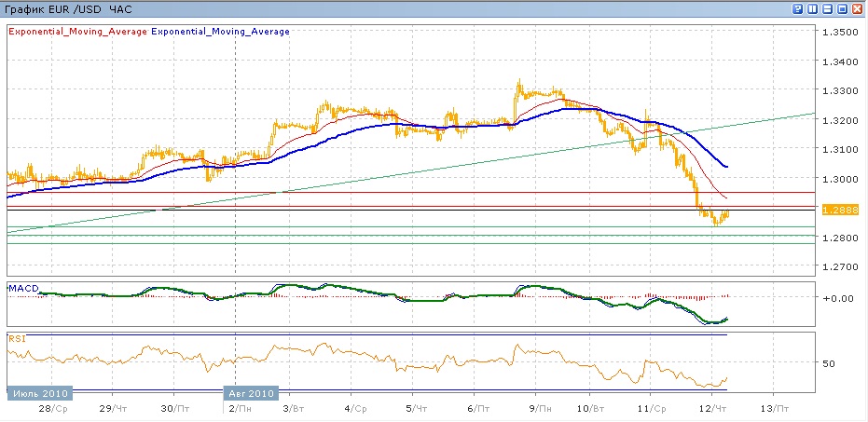
Task: Click the 28/Ср date on time axis
Action: (54, 408)
